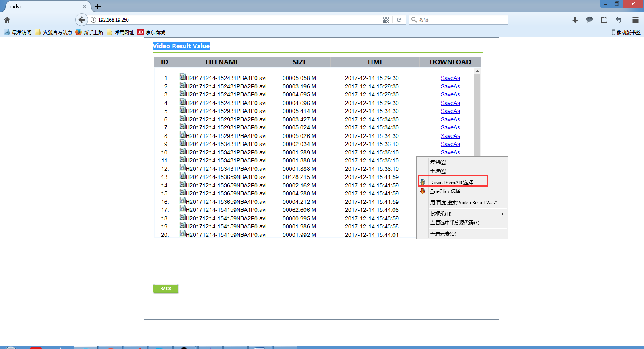
Task: Click the size value 00128.215 M
Action: pos(299,177)
